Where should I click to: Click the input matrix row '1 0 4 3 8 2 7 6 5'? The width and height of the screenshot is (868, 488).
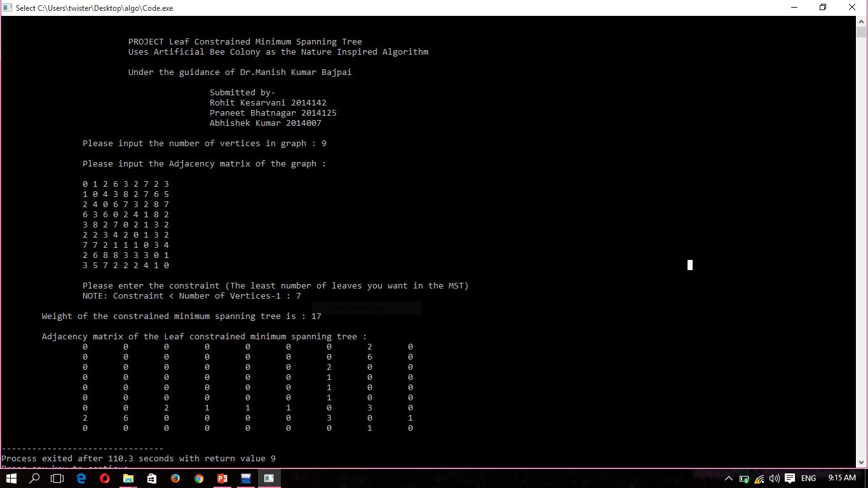(126, 194)
